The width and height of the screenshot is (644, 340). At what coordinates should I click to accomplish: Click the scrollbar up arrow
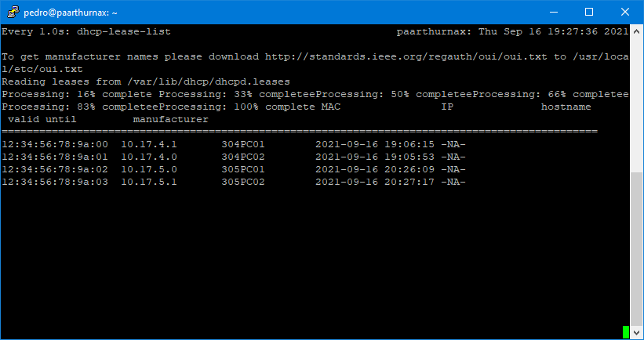point(636,31)
